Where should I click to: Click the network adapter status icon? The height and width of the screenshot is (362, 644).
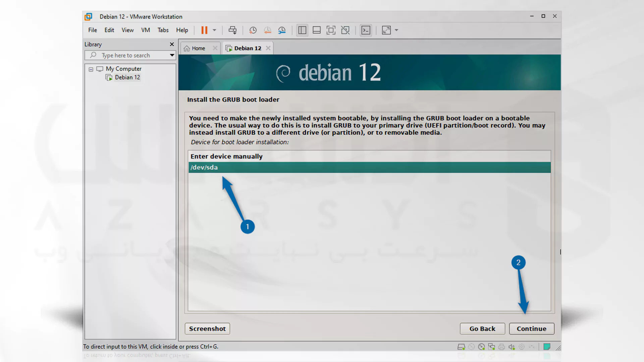coord(491,347)
